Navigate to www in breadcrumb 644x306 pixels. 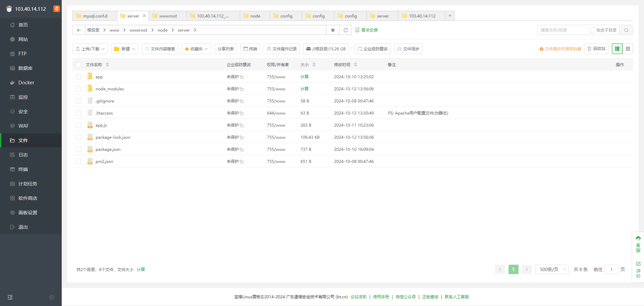click(x=114, y=30)
